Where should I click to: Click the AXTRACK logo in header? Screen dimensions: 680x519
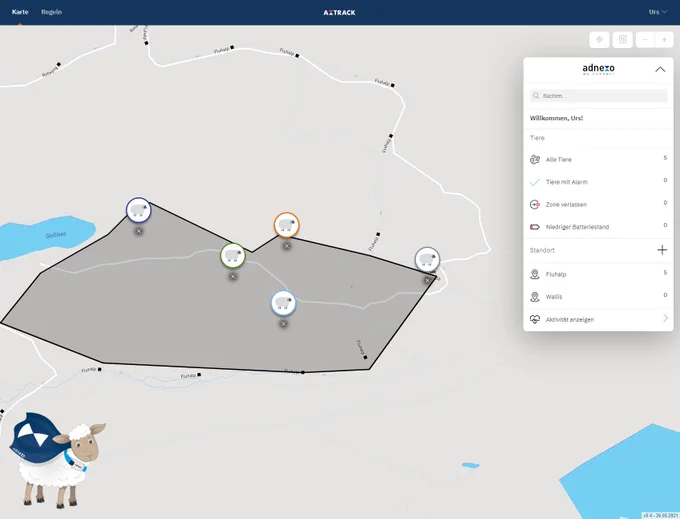pos(339,13)
